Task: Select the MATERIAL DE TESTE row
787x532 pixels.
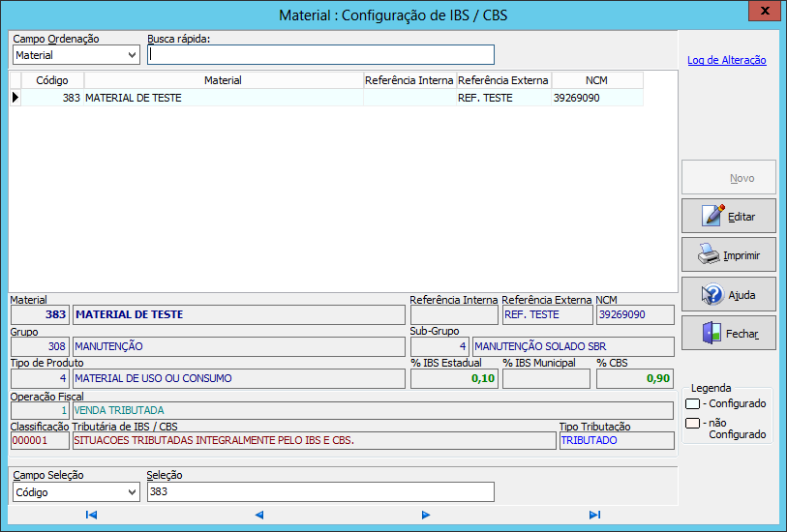Action: (223, 98)
